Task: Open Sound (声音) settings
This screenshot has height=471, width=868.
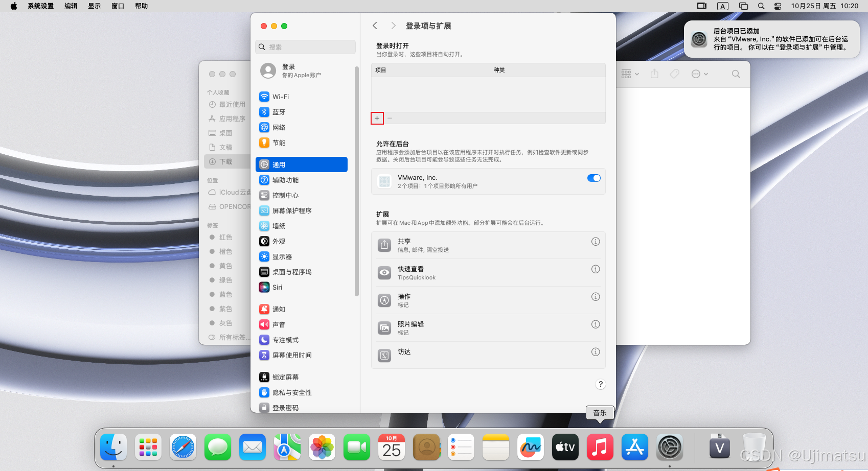Action: (302, 324)
